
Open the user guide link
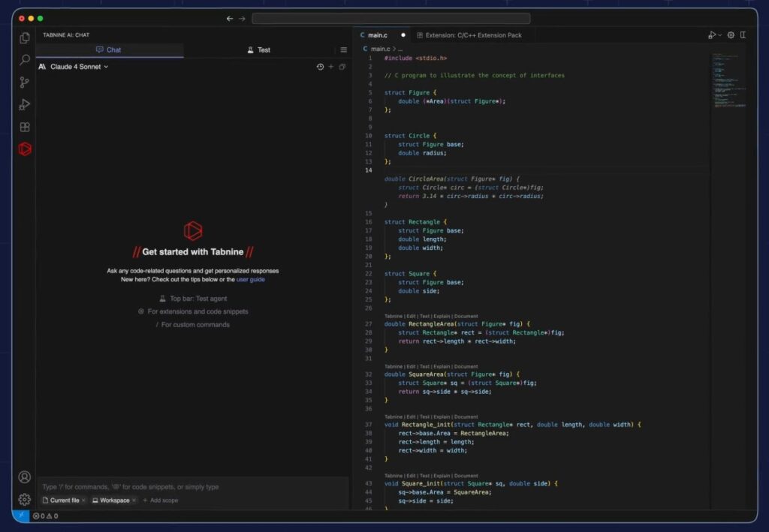tap(251, 279)
